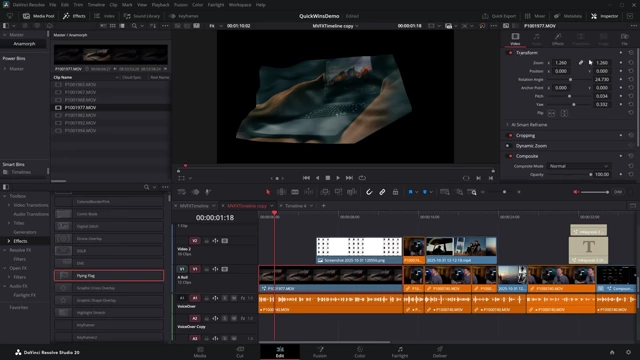Click Overwrite Clip toolbar icon
The width and height of the screenshot is (640, 360).
[338, 192]
